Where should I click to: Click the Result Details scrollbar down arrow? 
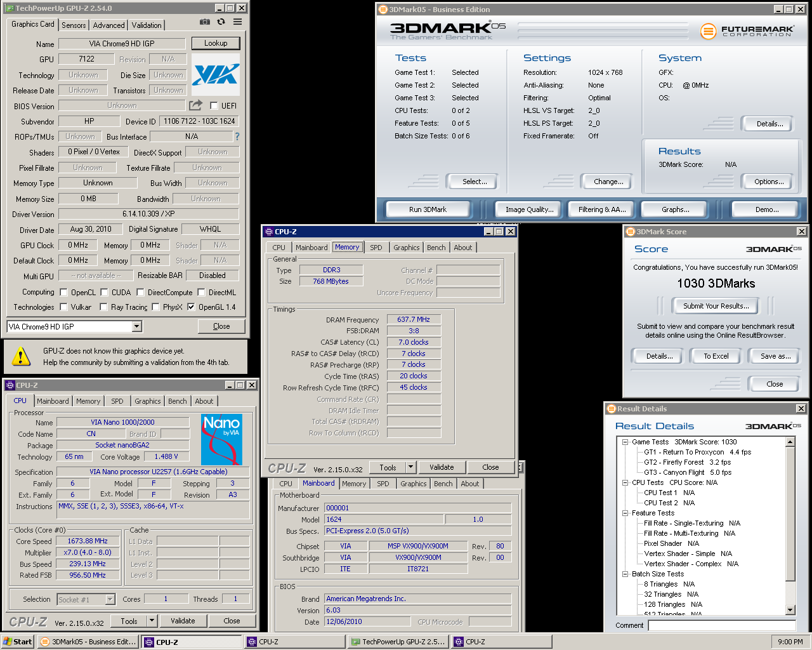(790, 610)
